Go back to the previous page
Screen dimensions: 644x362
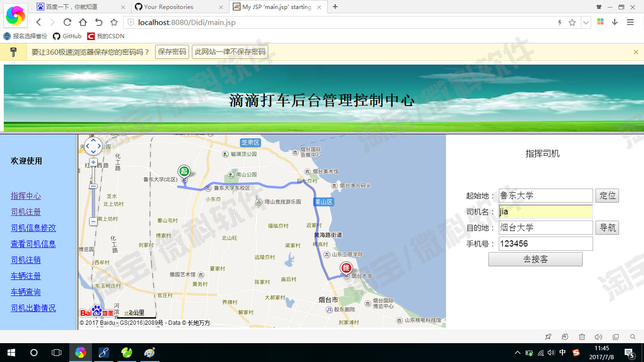coord(39,22)
